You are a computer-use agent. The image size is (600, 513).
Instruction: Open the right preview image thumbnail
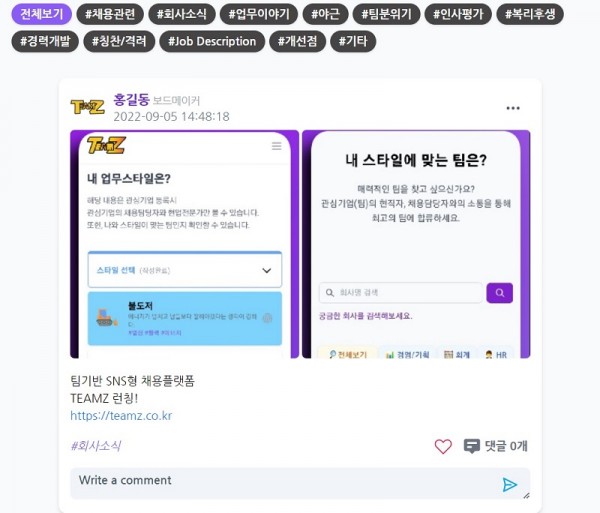(x=416, y=244)
